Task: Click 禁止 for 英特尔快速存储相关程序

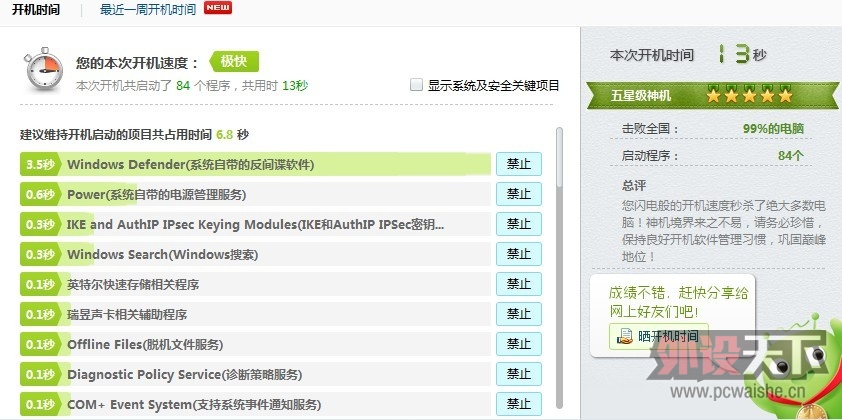Action: coord(519,284)
